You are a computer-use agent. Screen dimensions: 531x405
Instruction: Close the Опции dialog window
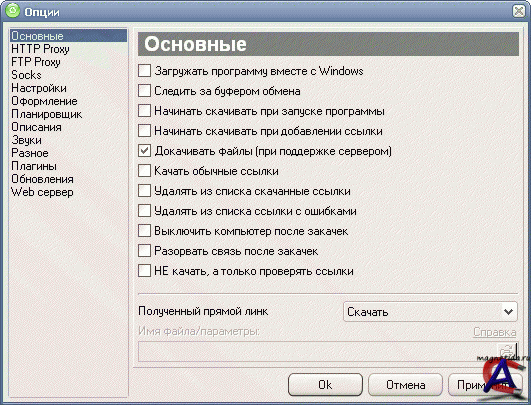click(519, 11)
